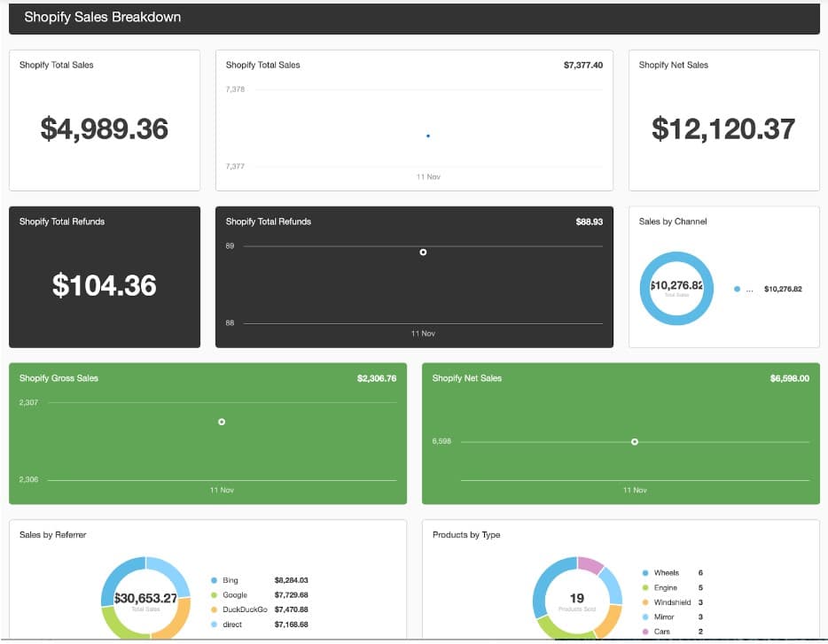828x644 pixels.
Task: Click the $12,120.37 Net Sales figure
Action: pyautogui.click(x=723, y=129)
